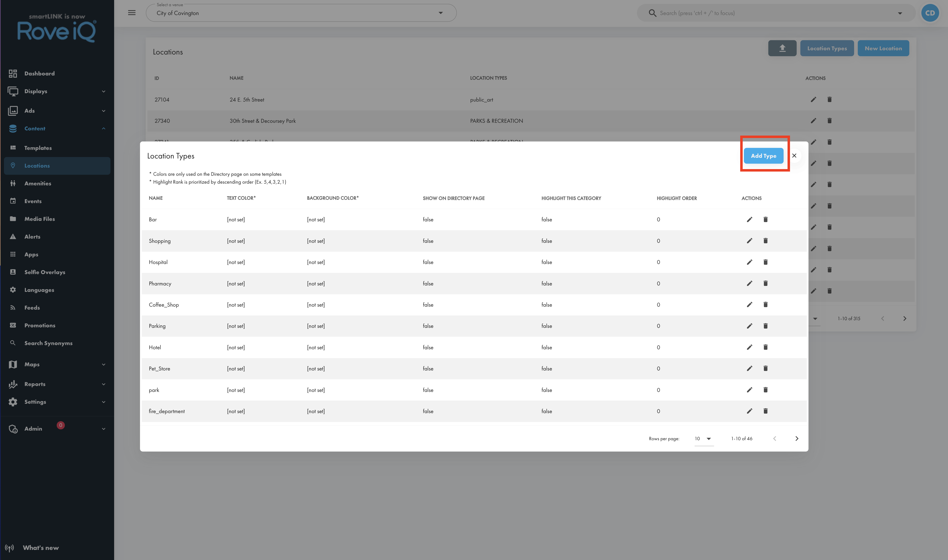Click the Add Type button
The image size is (948, 560).
point(763,156)
